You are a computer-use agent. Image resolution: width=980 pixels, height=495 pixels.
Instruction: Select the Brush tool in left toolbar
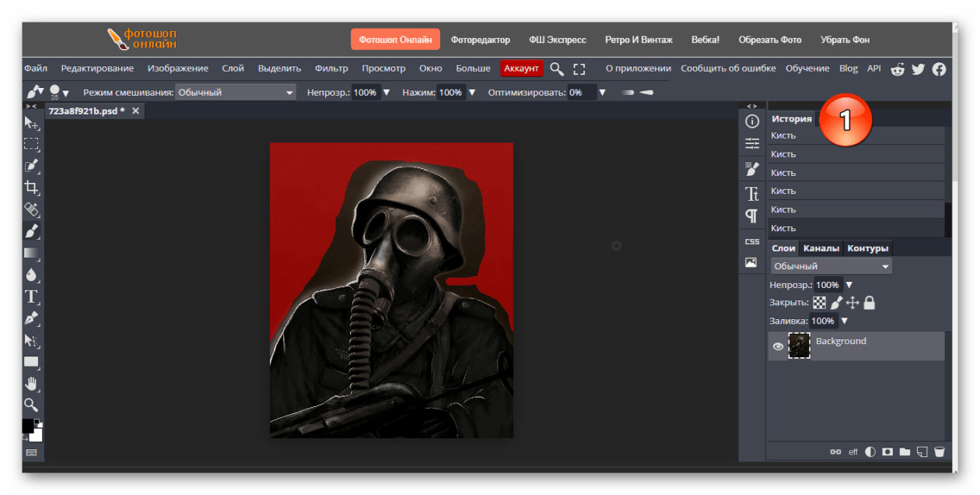tap(31, 231)
